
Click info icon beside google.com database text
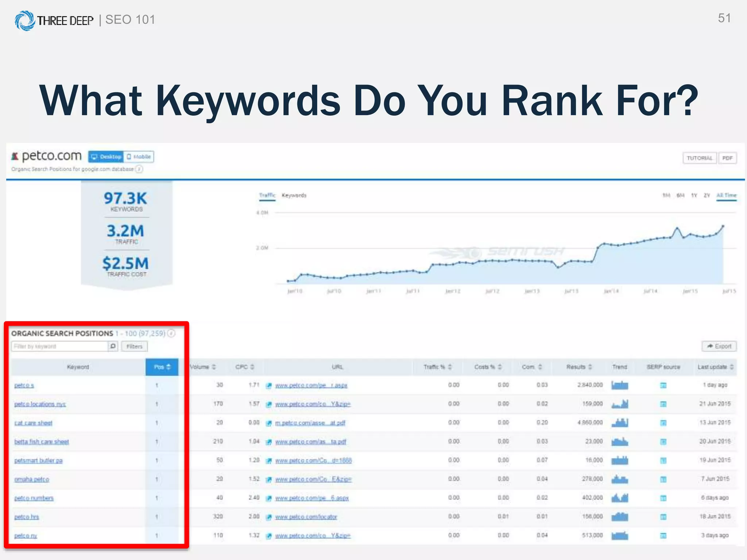(139, 169)
